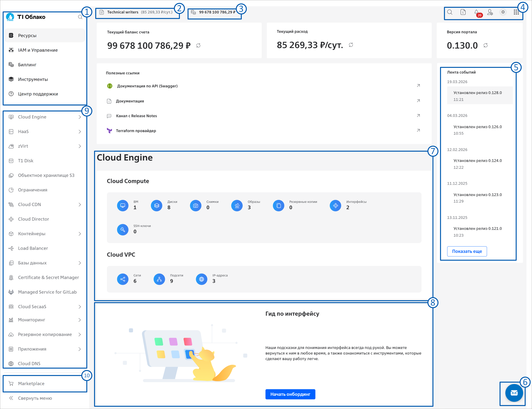Expand the Cloud Engine sidebar submenu
Image resolution: width=532 pixels, height=409 pixels.
(x=80, y=117)
